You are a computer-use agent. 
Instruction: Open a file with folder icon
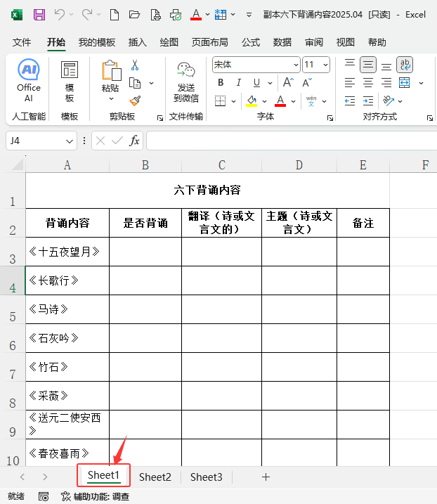[134, 15]
